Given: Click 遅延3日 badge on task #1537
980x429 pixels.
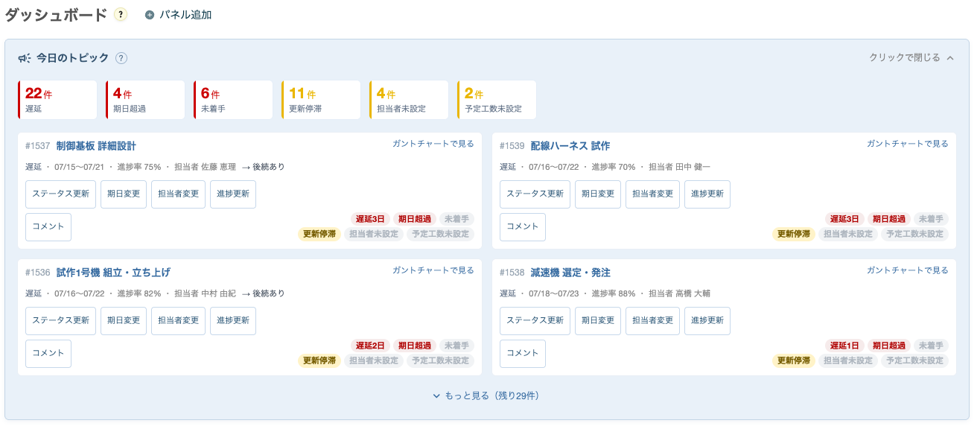Looking at the screenshot, I should (x=370, y=219).
